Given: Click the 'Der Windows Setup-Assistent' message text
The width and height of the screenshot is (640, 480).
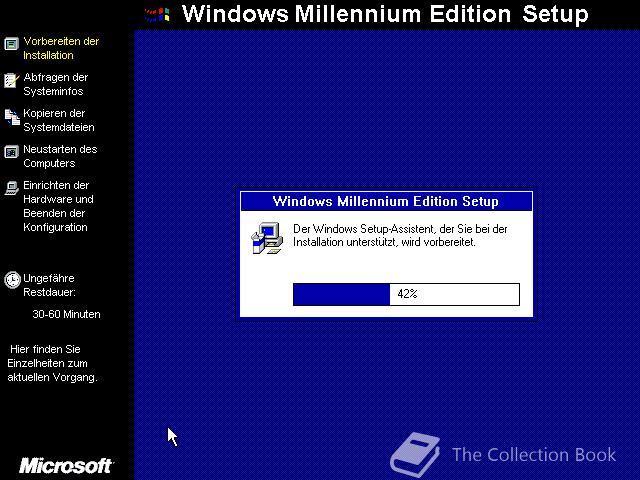Looking at the screenshot, I should tap(400, 236).
